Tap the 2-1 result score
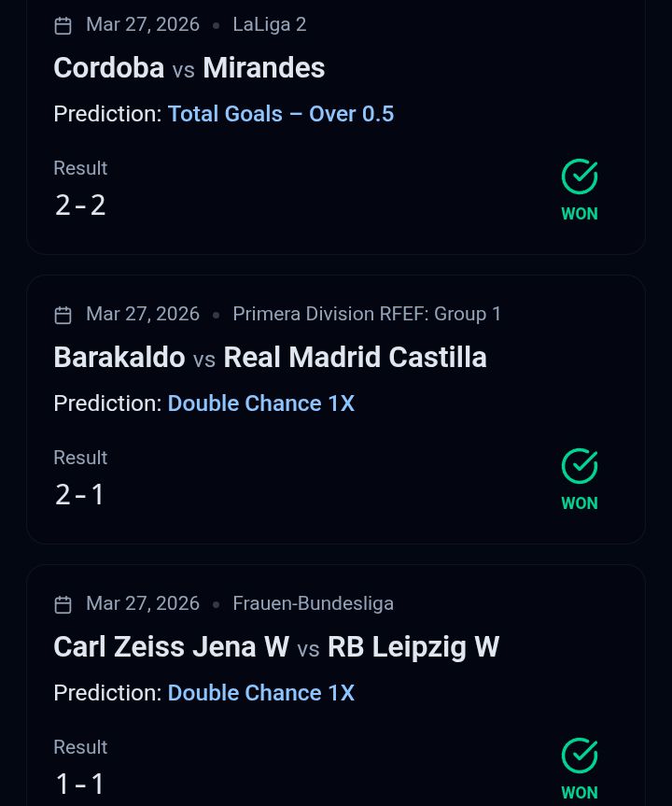 pyautogui.click(x=80, y=495)
